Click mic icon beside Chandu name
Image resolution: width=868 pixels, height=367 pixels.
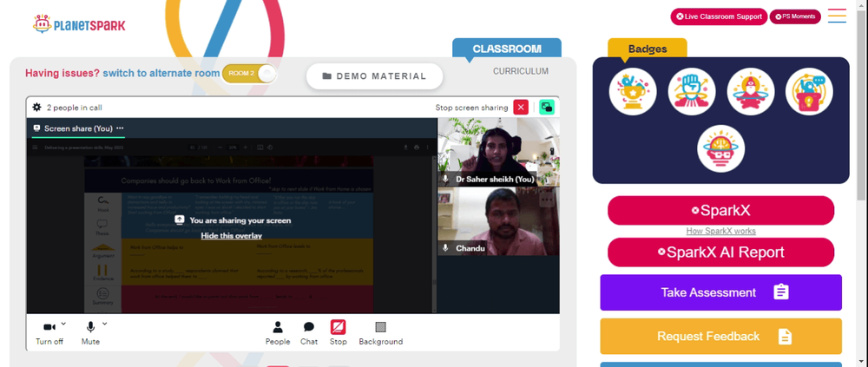[445, 248]
